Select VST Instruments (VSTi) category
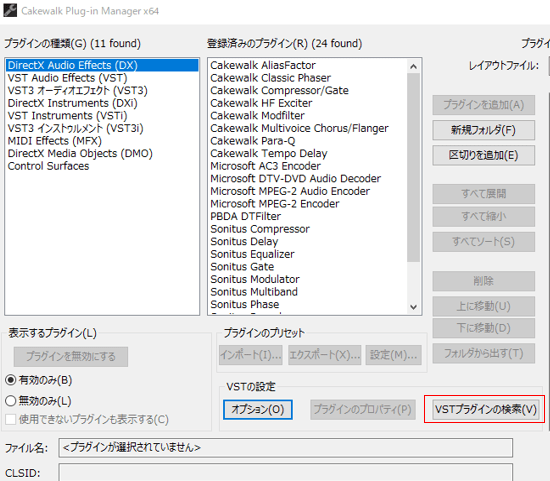The image size is (550, 481). 102,116
